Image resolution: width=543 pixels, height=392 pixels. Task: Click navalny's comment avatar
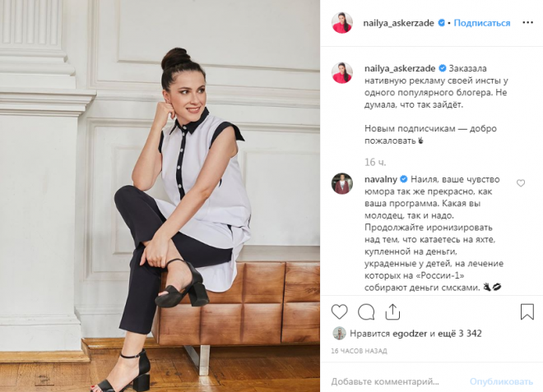[341, 184]
